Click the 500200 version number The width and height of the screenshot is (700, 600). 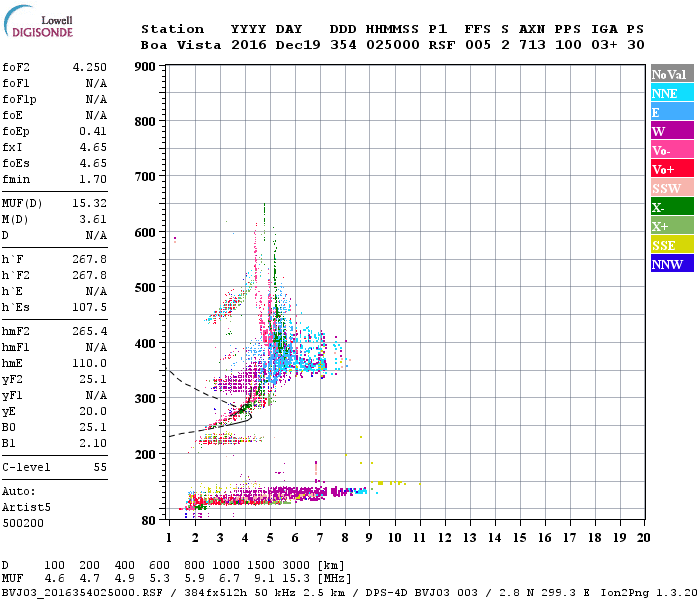pyautogui.click(x=23, y=523)
